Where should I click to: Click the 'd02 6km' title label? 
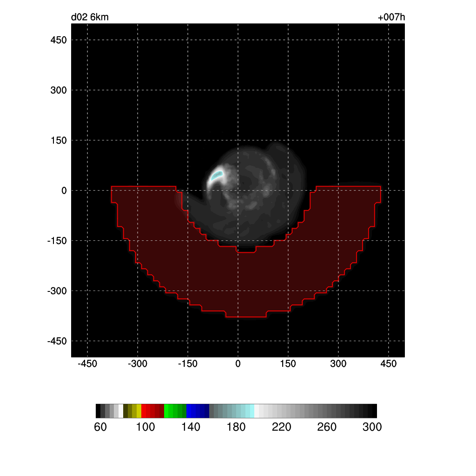tap(90, 17)
